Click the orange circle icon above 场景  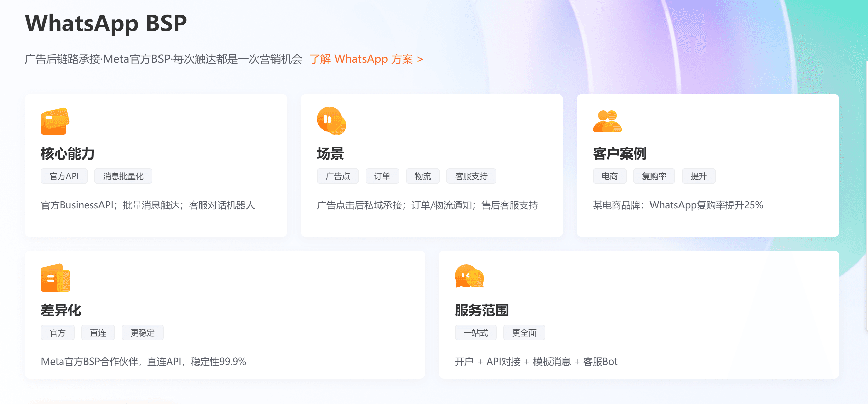(x=331, y=121)
